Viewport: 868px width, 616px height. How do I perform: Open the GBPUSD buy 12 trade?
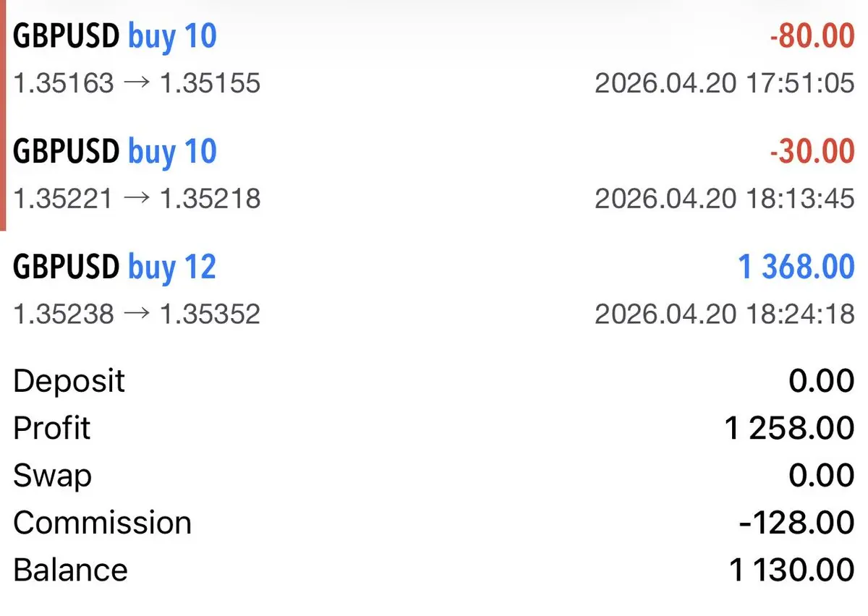pos(115,268)
